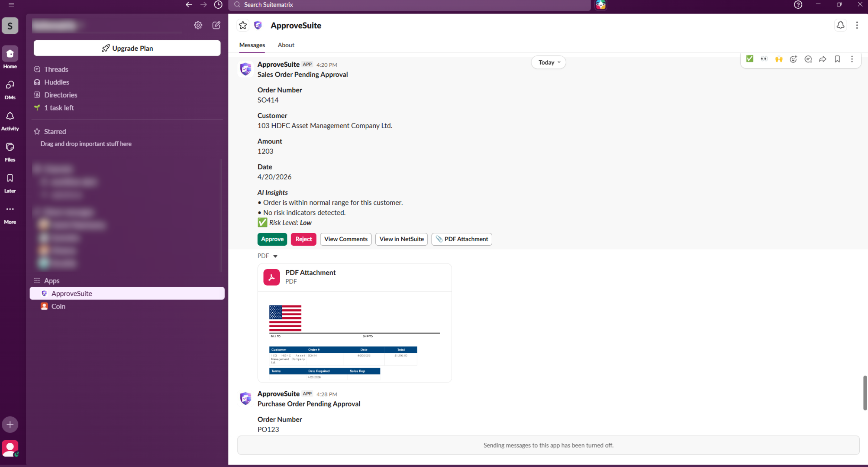
Task: Open DMs in the left rail
Action: (x=10, y=90)
